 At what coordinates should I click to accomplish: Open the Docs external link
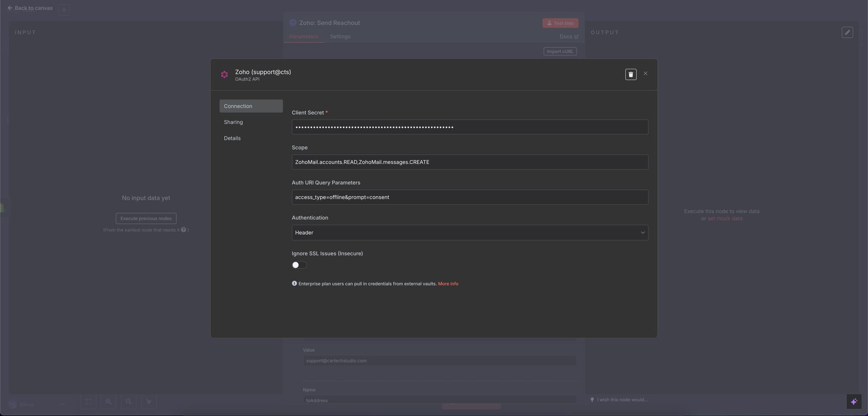point(569,37)
